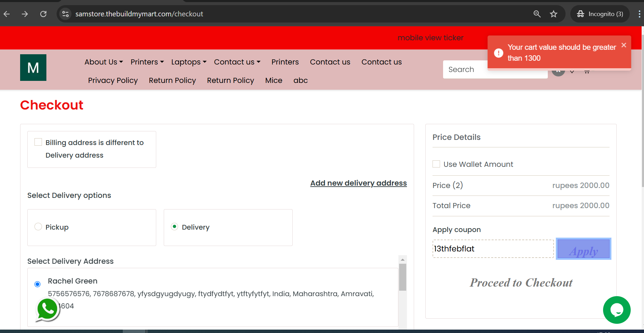The width and height of the screenshot is (644, 333).
Task: Click the Apply coupon button
Action: point(583,249)
